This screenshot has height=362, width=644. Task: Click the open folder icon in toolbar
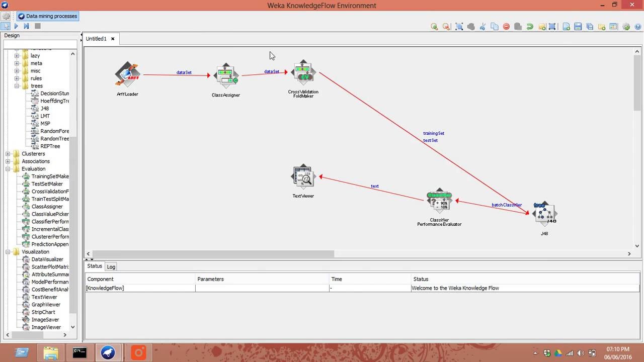[x=601, y=27]
